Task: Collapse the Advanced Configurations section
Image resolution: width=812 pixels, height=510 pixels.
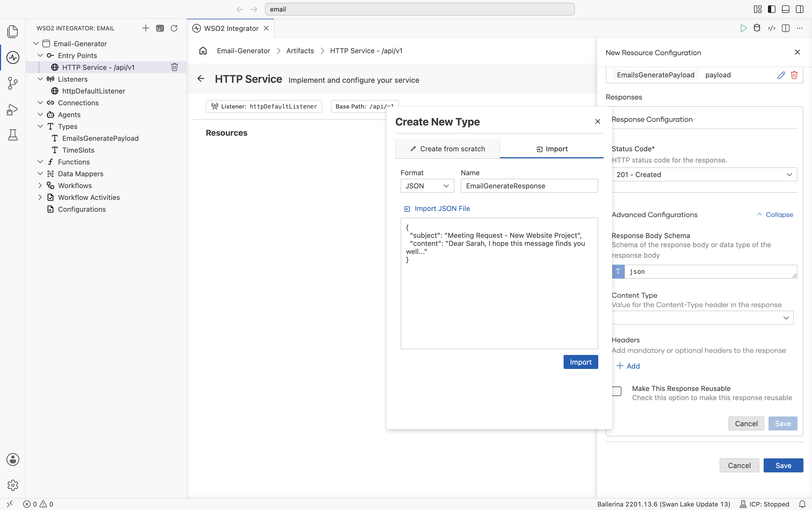Action: [775, 214]
